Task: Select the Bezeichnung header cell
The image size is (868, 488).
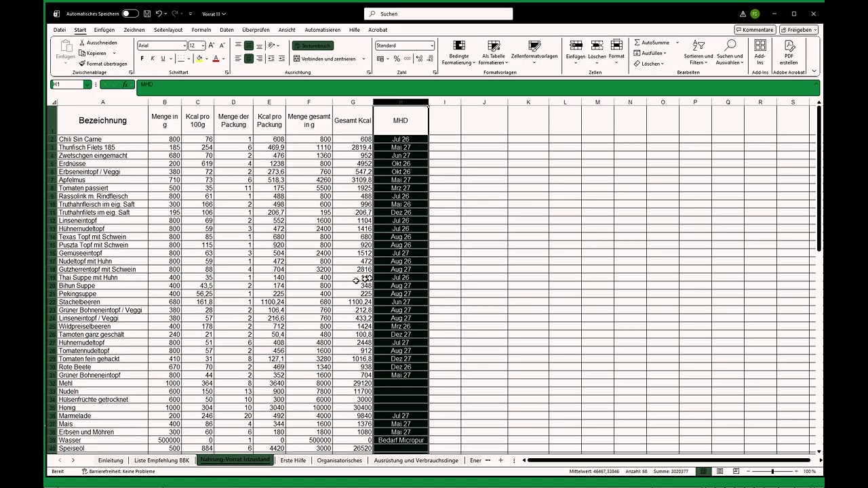Action: (103, 121)
